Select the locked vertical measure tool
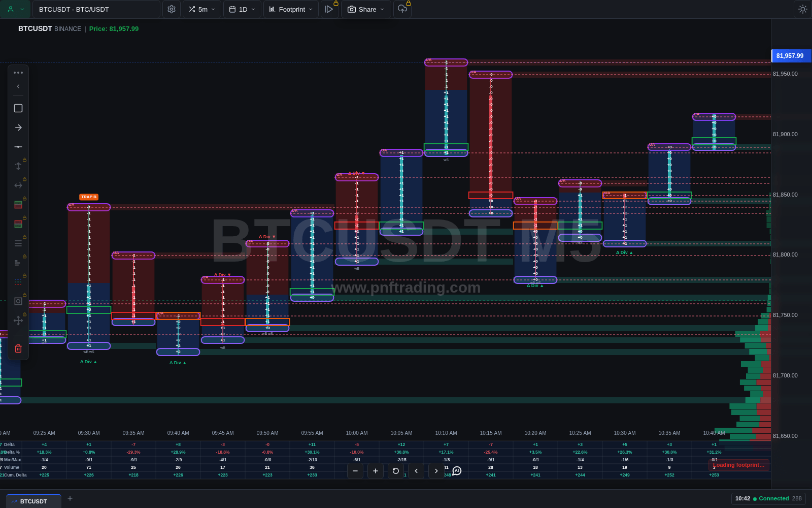The height and width of the screenshot is (508, 812). coord(18,166)
